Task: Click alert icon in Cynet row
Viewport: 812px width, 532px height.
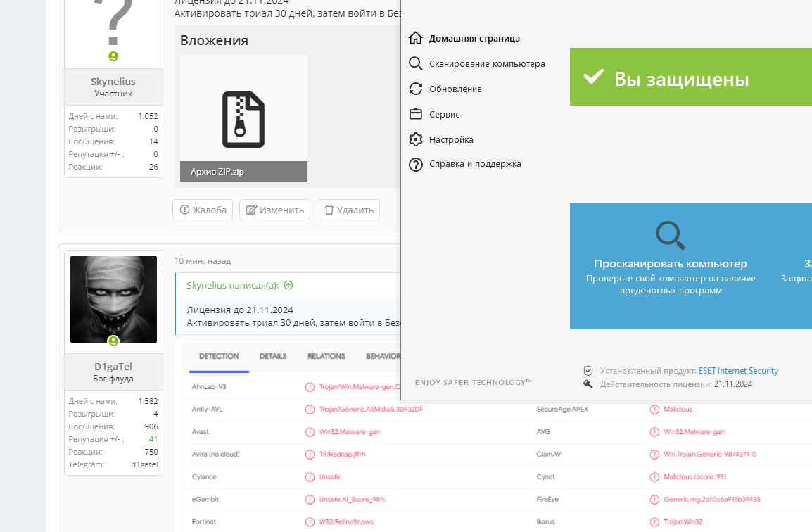Action: click(654, 477)
